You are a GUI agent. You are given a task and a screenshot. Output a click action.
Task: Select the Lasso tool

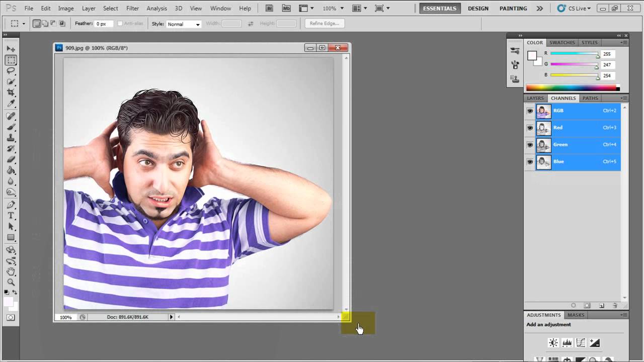coord(11,71)
